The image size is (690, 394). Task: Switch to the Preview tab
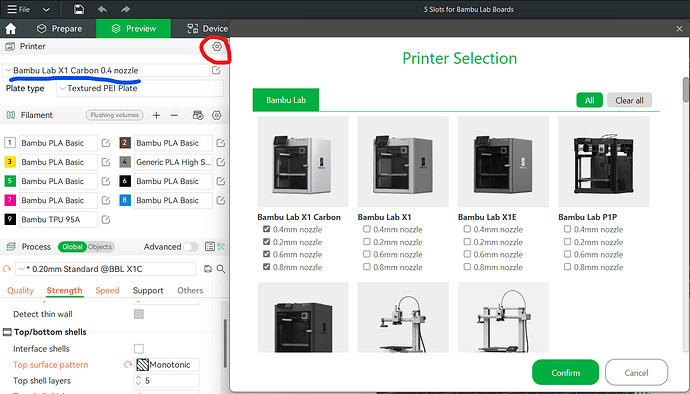pyautogui.click(x=133, y=29)
